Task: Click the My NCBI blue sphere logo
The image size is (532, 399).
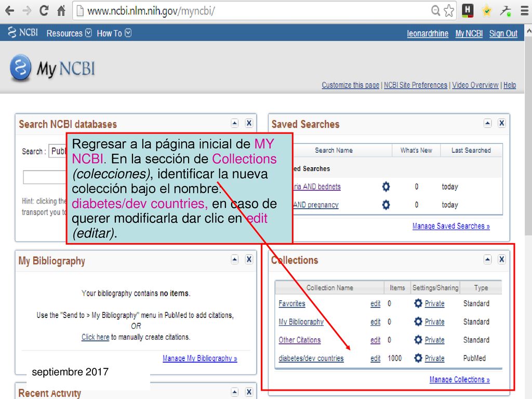Action: pos(20,68)
